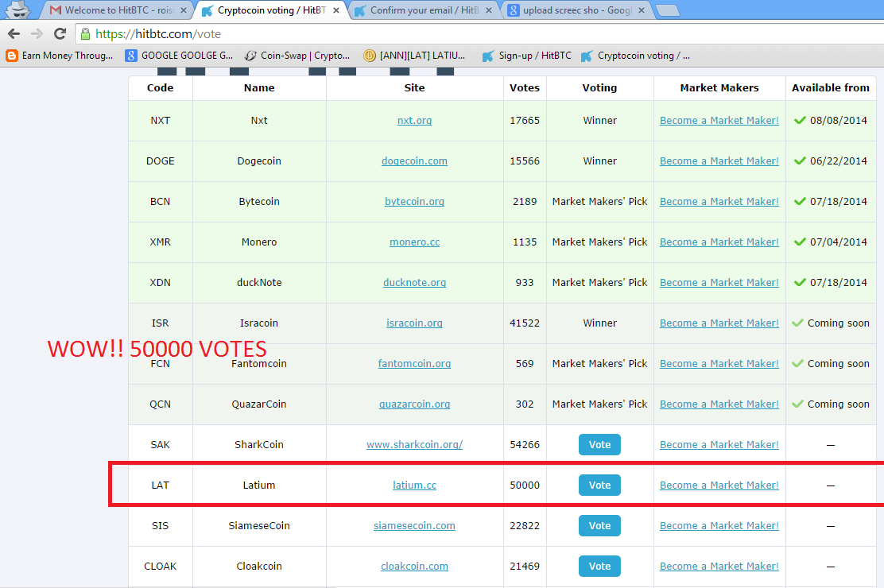This screenshot has height=588, width=884.
Task: Click Become a Market Maker for duckNote
Action: [719, 282]
